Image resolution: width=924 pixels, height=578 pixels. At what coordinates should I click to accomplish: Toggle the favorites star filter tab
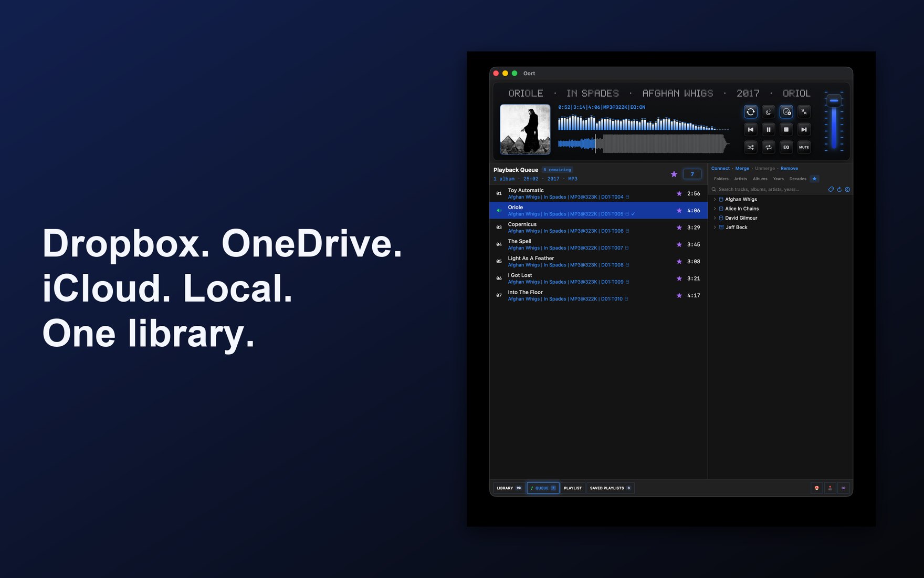815,179
